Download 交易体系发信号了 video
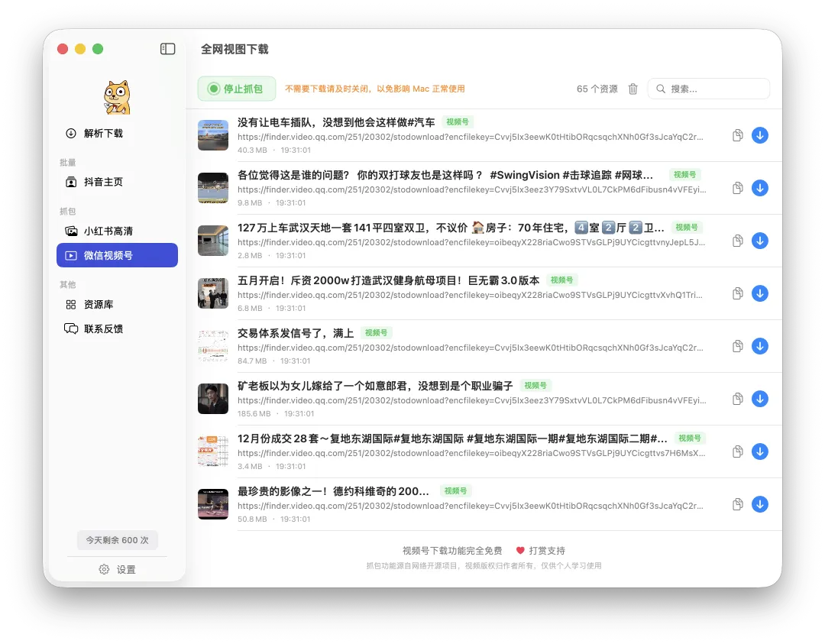Screen dimensions: 825x644 [x=760, y=346]
